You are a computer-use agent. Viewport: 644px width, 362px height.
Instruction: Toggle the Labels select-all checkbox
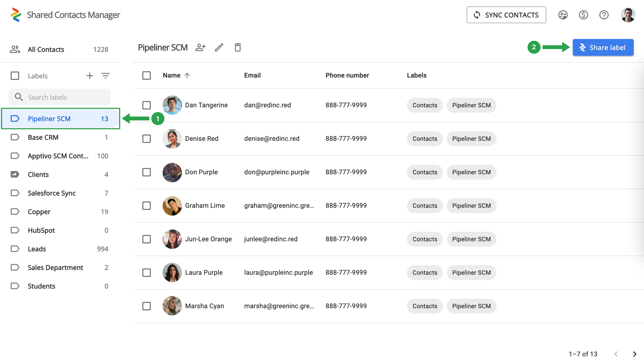[x=15, y=76]
